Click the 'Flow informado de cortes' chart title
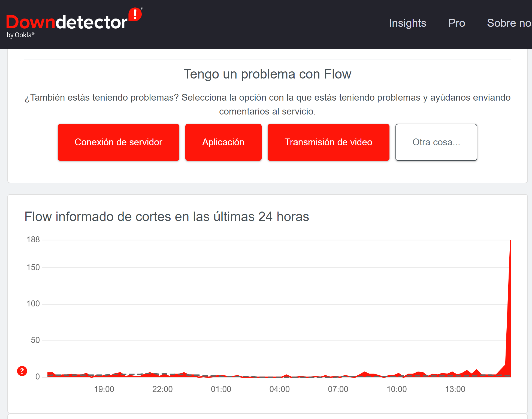532x419 pixels. (x=167, y=217)
